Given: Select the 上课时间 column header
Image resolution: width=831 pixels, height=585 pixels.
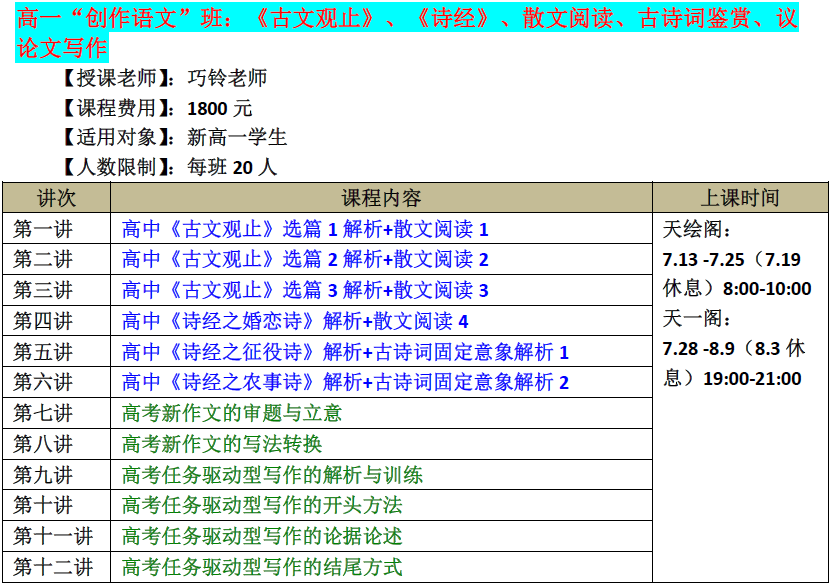Looking at the screenshot, I should [739, 197].
